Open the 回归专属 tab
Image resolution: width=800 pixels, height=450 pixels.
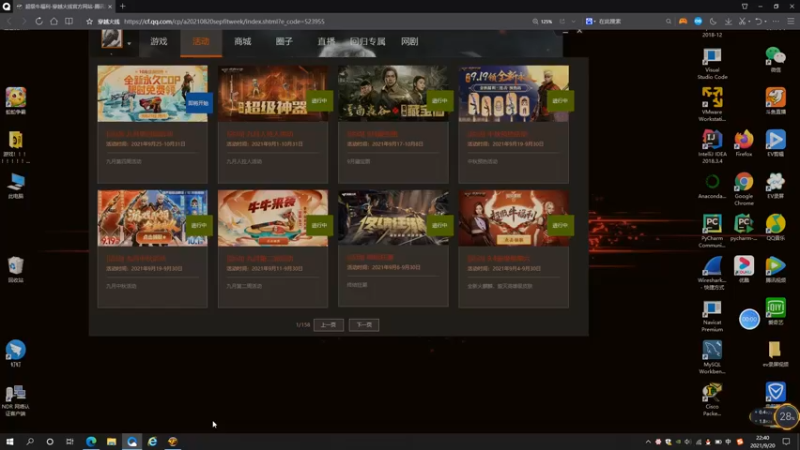(367, 41)
